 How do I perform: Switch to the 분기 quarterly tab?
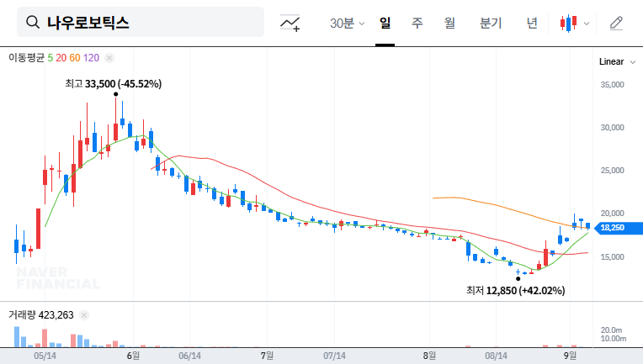tap(491, 23)
